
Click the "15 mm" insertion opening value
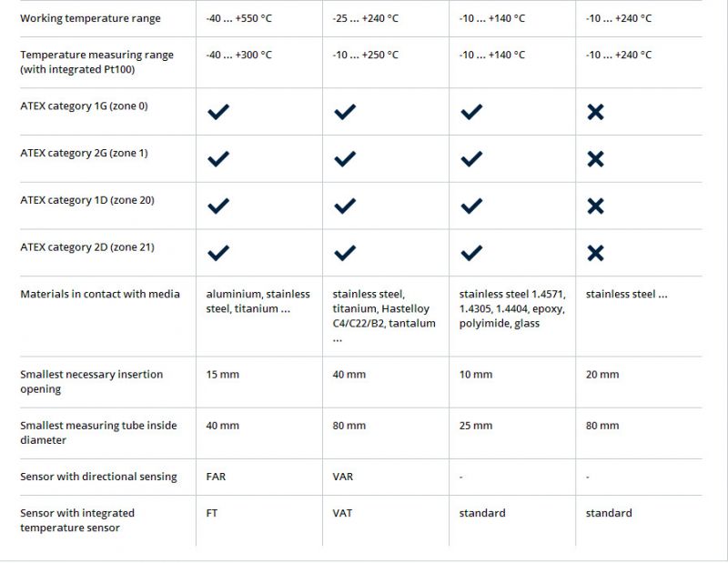click(x=223, y=375)
